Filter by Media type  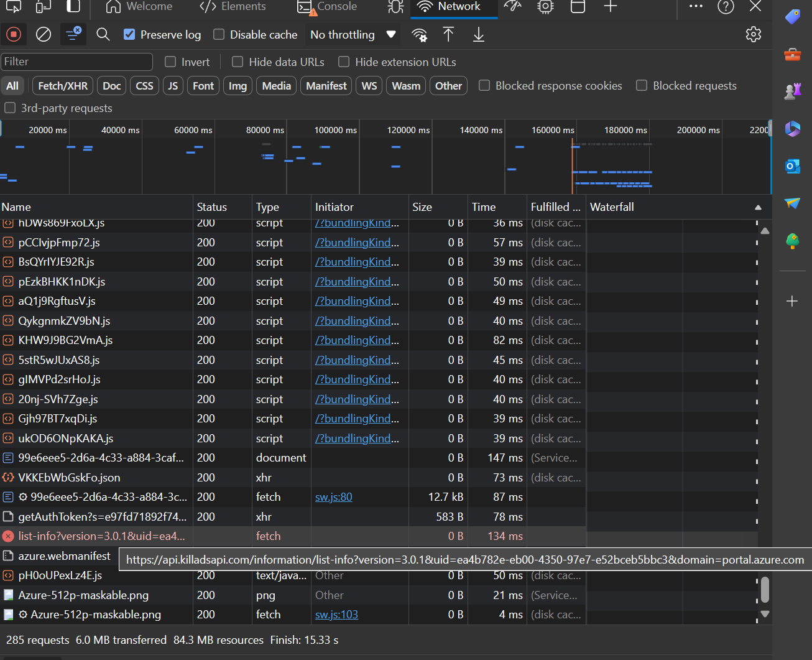click(277, 86)
